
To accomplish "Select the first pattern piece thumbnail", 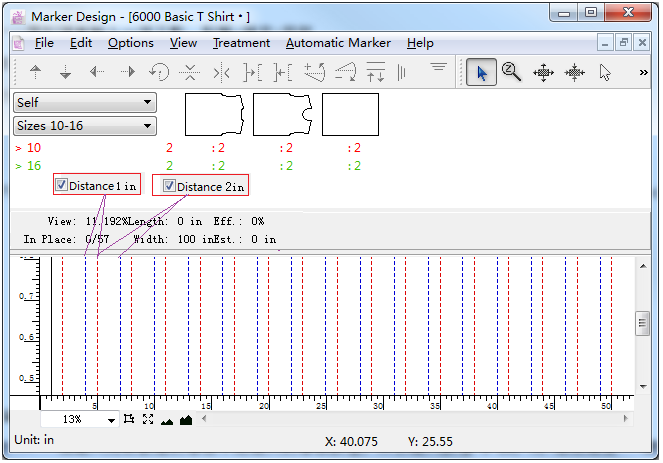I will point(214,114).
